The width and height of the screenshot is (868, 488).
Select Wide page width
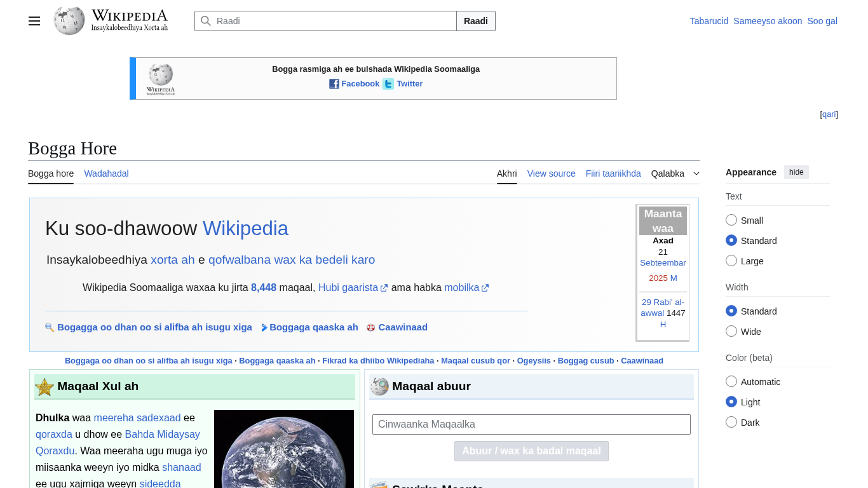[731, 331]
